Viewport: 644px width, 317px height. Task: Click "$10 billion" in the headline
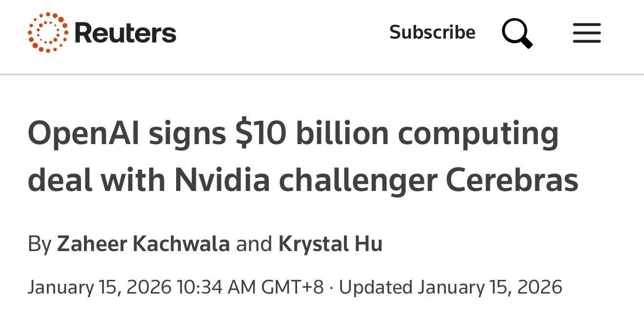[x=311, y=133]
